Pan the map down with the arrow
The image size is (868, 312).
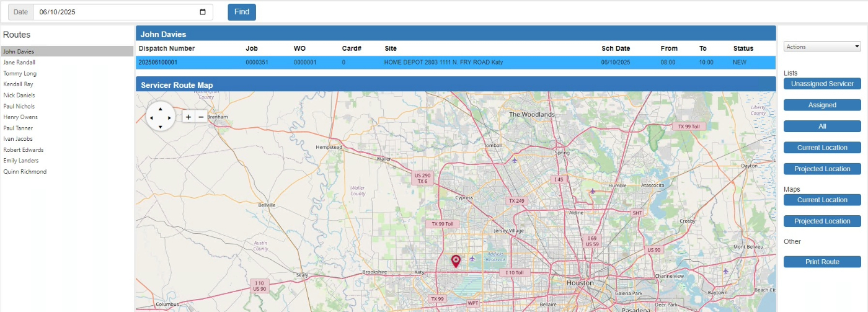click(x=161, y=127)
